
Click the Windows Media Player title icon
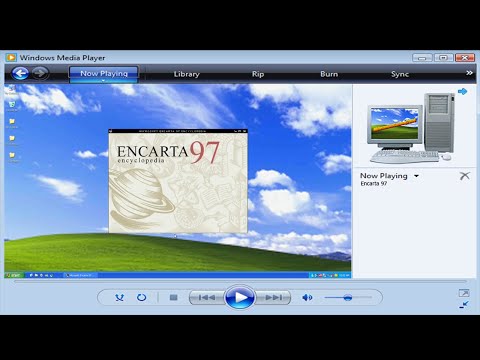click(x=11, y=58)
